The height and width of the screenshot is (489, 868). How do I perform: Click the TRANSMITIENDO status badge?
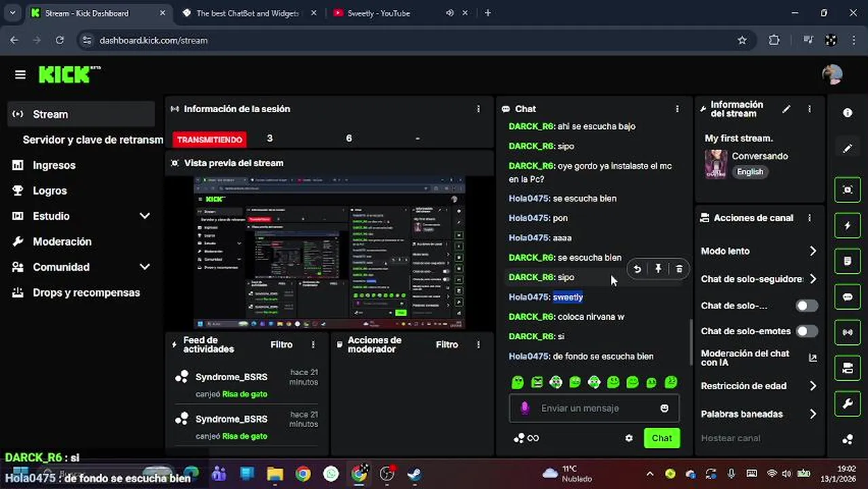click(x=209, y=139)
